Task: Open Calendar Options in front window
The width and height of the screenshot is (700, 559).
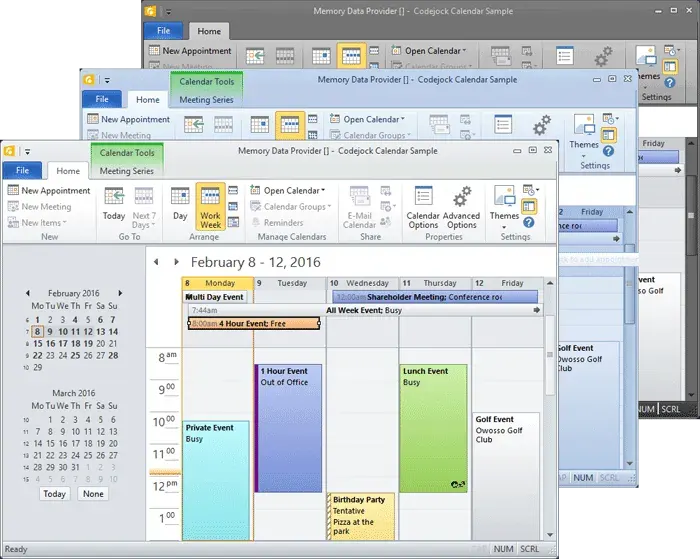Action: (423, 208)
